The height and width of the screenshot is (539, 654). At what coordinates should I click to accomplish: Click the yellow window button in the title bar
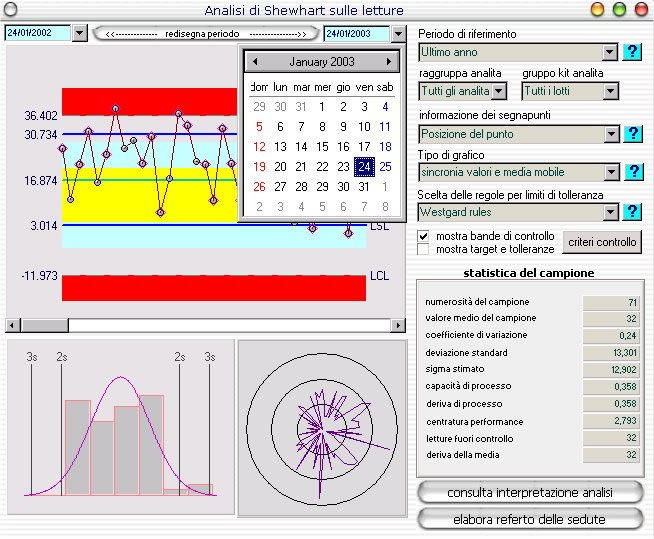pos(598,9)
